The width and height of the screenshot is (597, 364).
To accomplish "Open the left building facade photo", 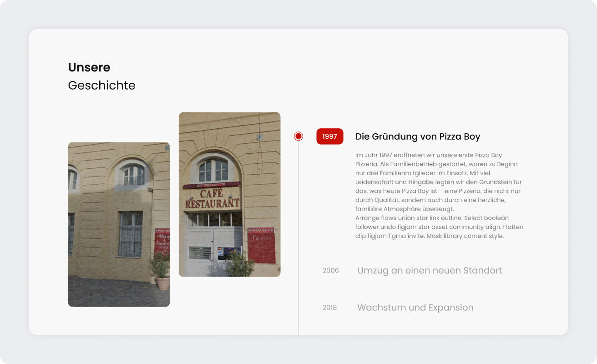I will [x=119, y=224].
